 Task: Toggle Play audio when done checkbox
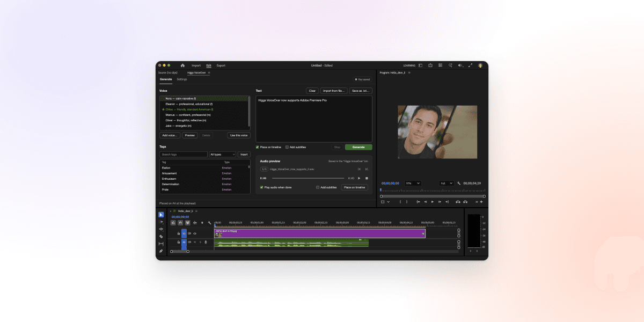[262, 187]
